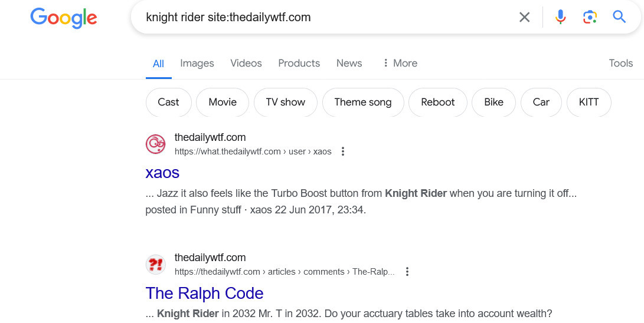The height and width of the screenshot is (323, 644).
Task: Expand the More search categories menu
Action: (x=400, y=63)
